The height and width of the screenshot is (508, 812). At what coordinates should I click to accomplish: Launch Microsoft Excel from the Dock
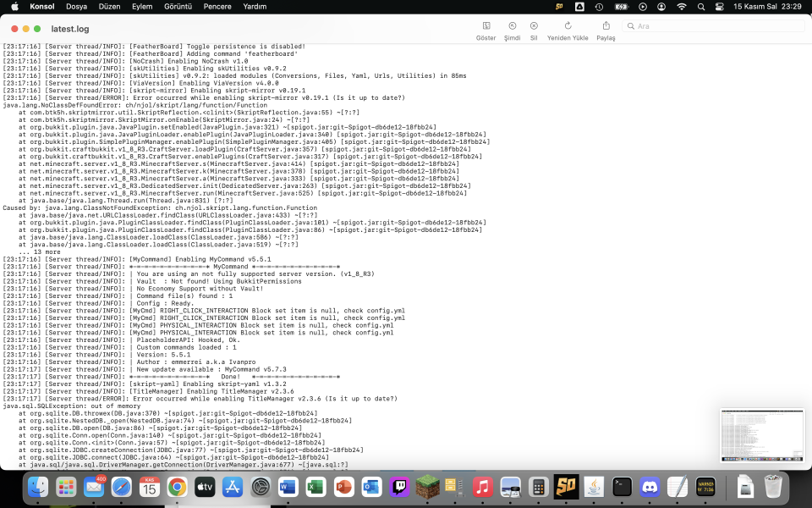[x=315, y=488]
